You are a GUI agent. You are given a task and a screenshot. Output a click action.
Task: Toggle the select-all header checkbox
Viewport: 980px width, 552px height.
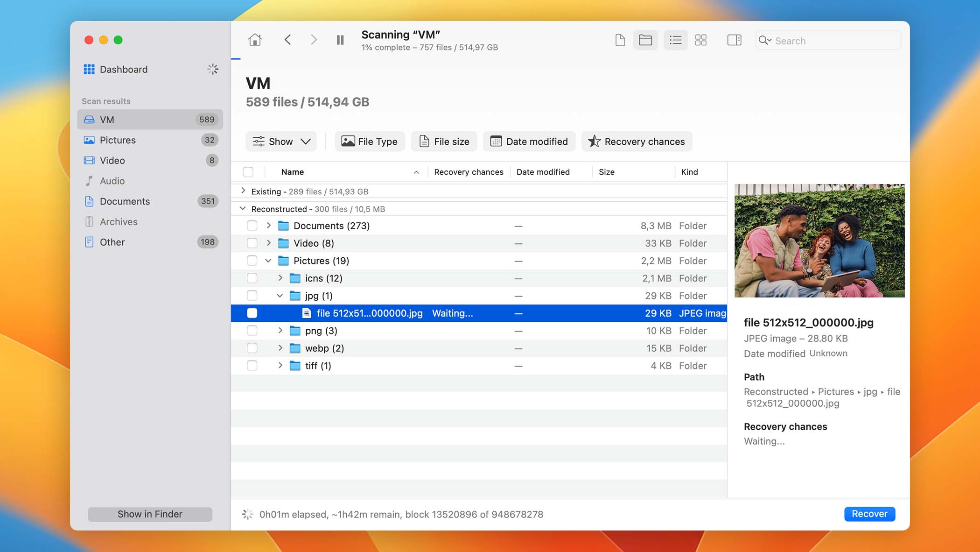(248, 172)
